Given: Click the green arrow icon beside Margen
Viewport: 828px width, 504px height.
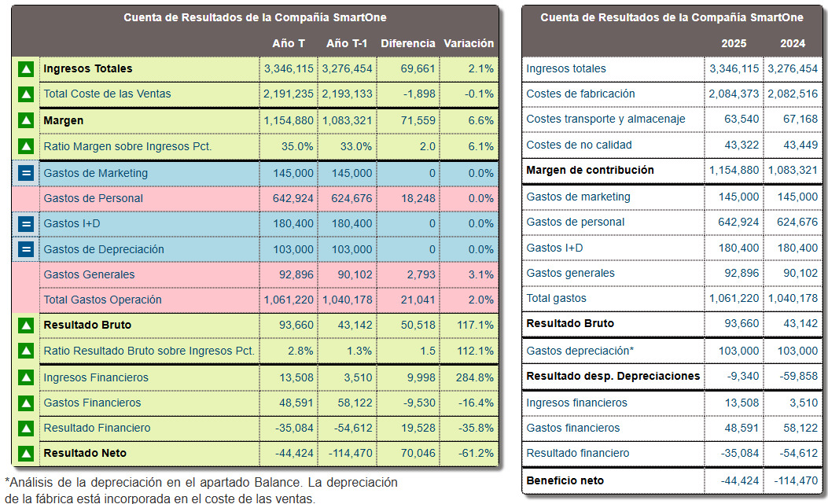Looking at the screenshot, I should (x=26, y=120).
